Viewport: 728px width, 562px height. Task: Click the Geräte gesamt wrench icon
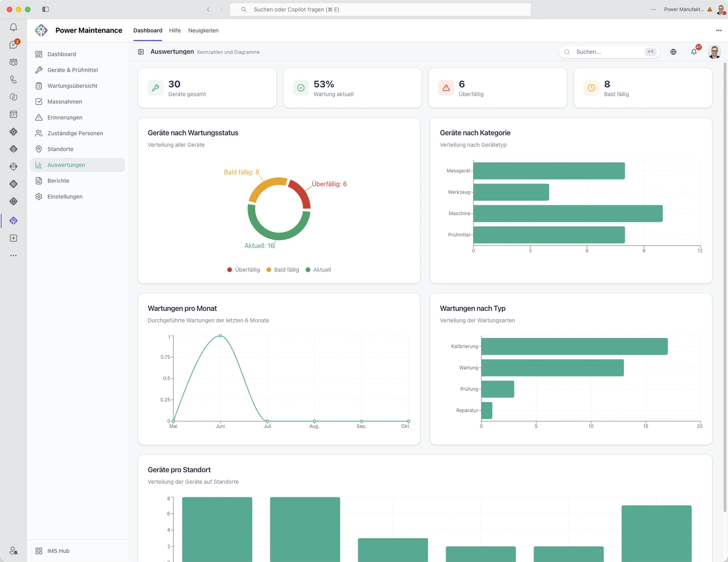[x=156, y=88]
